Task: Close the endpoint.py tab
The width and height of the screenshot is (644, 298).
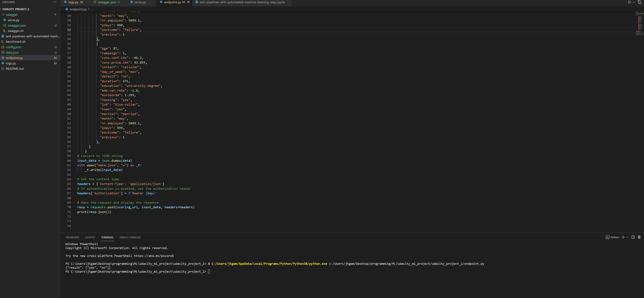Action: point(189,2)
